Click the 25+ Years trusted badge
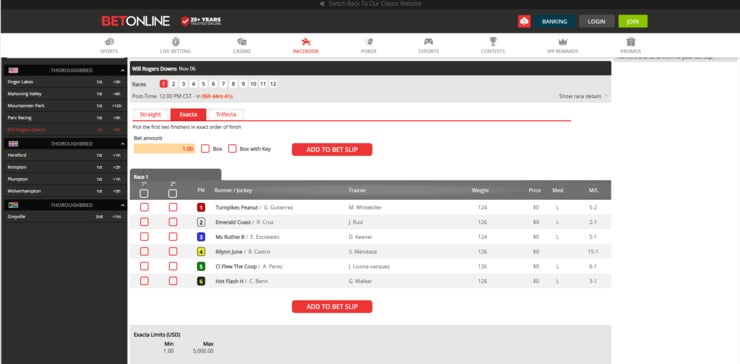 tap(201, 21)
